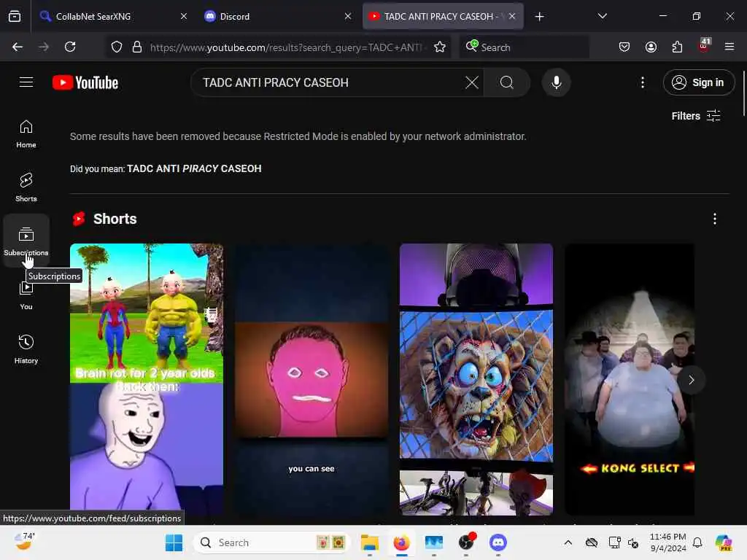Open the notifications bell icon

coord(697,542)
